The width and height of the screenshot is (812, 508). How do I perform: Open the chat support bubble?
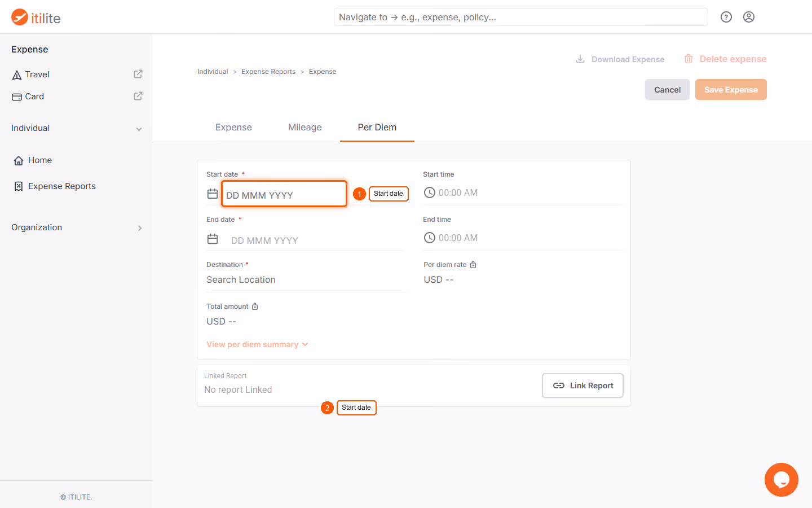pyautogui.click(x=782, y=480)
